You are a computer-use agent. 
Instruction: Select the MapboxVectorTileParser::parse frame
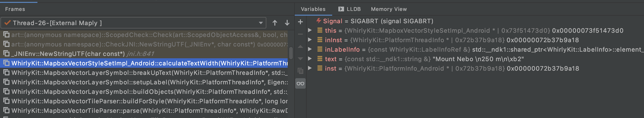(x=144, y=111)
